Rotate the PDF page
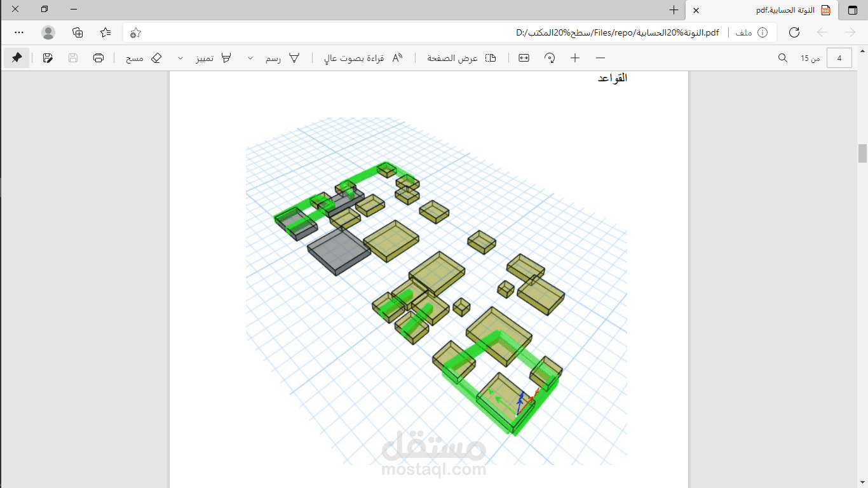 tap(550, 58)
